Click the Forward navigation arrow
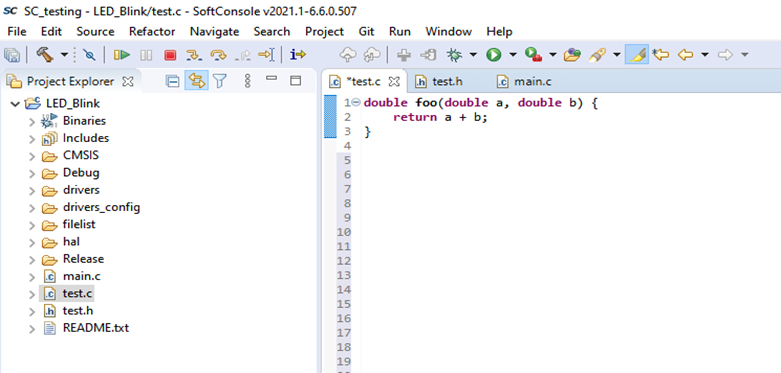 coord(725,55)
